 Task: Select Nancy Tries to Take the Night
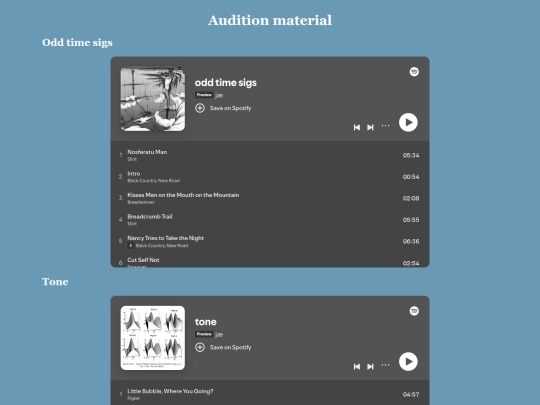click(270, 241)
